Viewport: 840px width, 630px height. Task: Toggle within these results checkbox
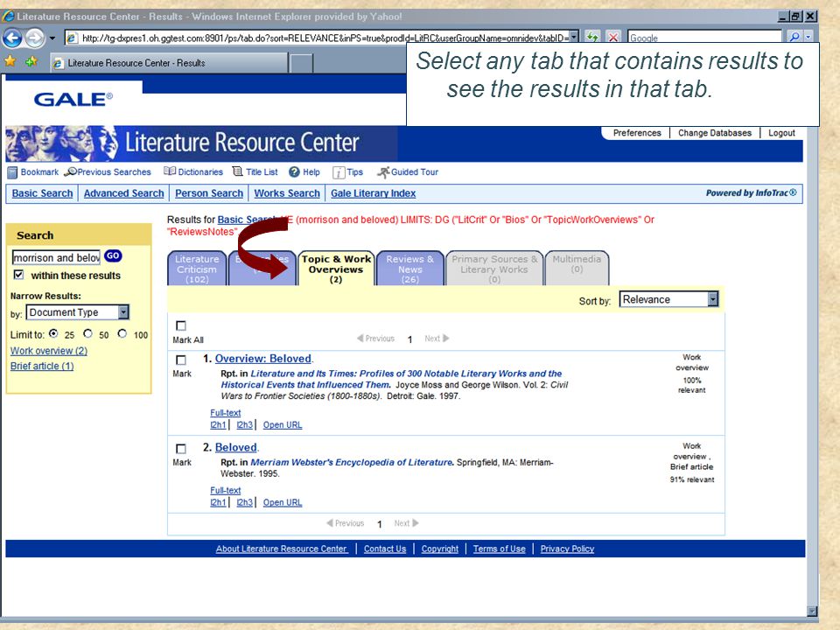click(18, 275)
